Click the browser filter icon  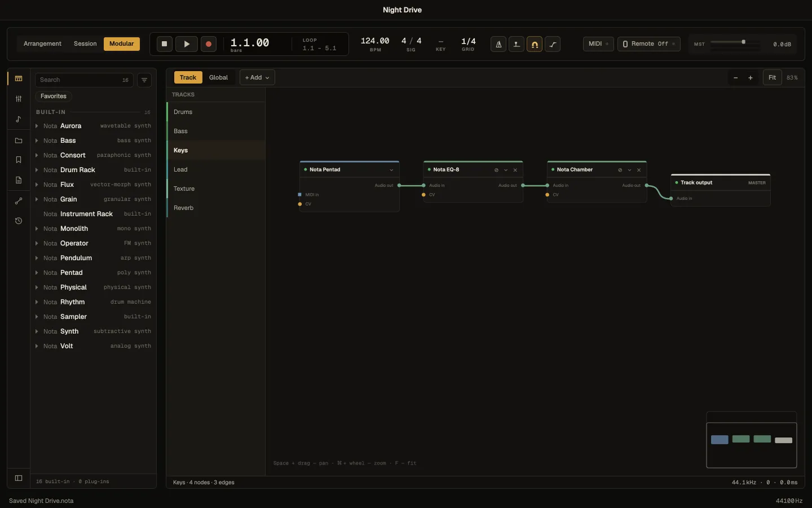coord(144,80)
